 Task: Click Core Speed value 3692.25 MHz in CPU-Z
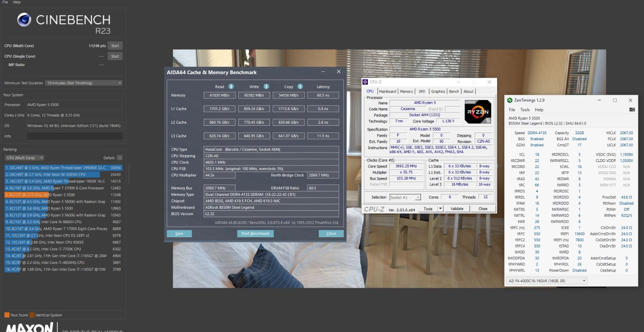pos(406,166)
